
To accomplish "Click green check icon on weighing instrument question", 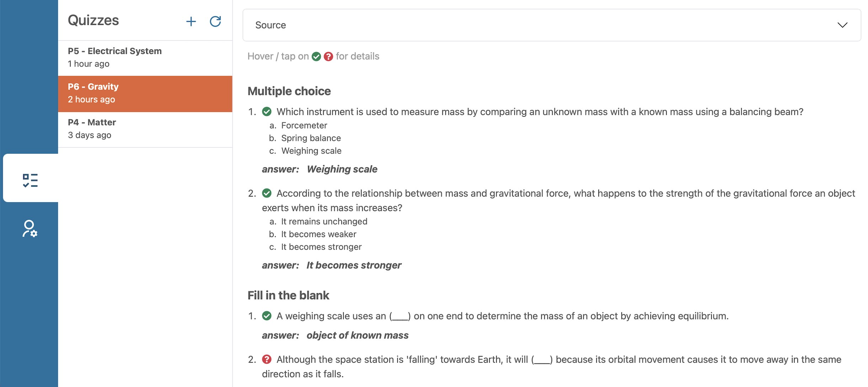I will (267, 112).
